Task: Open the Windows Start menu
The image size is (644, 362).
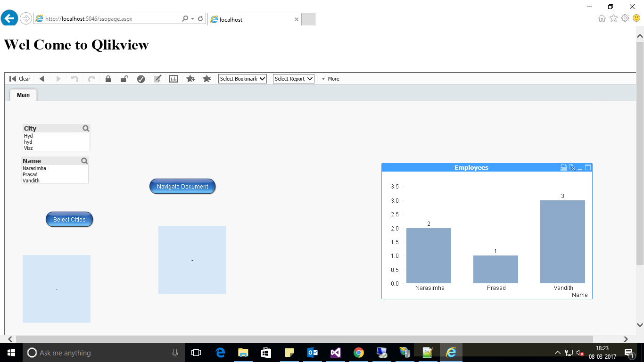Action: click(11, 353)
